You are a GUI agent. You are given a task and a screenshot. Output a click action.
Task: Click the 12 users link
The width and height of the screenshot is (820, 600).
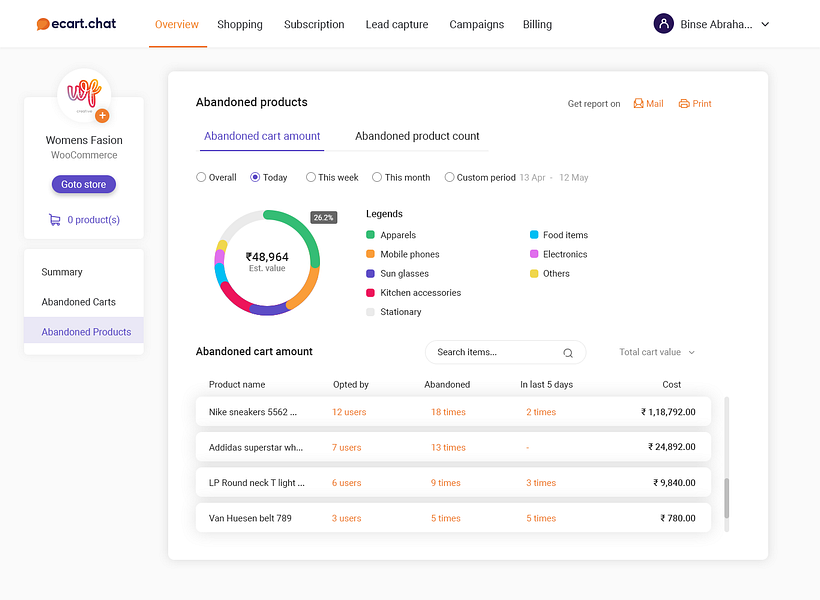click(x=349, y=412)
